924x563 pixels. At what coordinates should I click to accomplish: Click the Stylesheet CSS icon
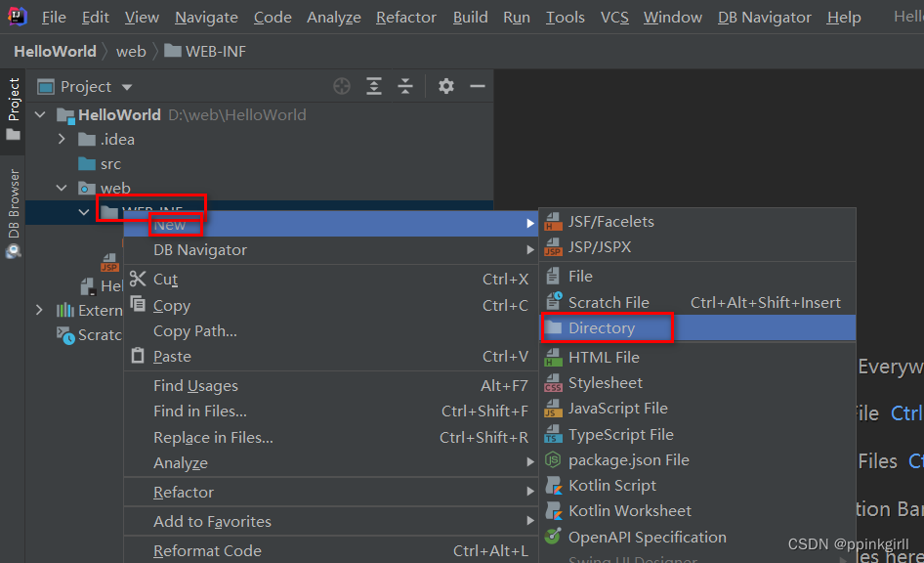[x=553, y=382]
